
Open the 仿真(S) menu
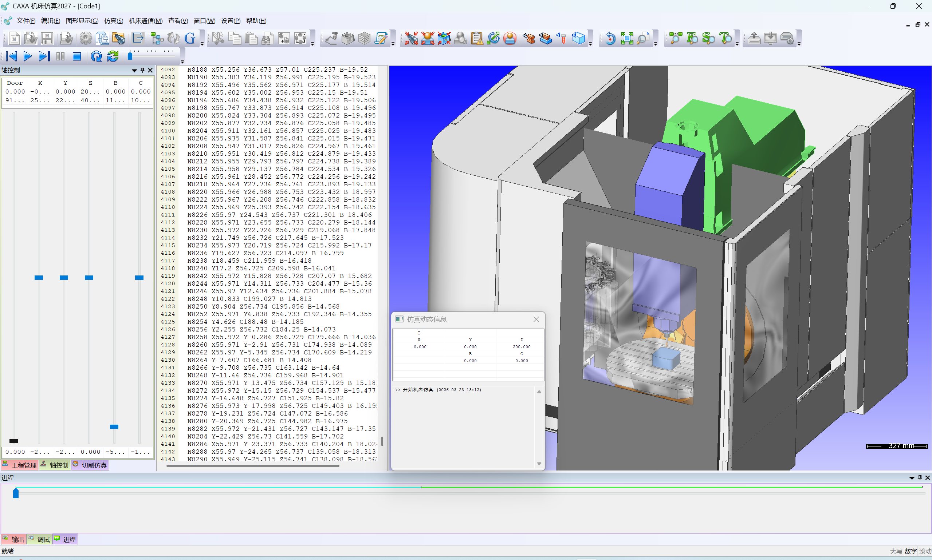[113, 21]
